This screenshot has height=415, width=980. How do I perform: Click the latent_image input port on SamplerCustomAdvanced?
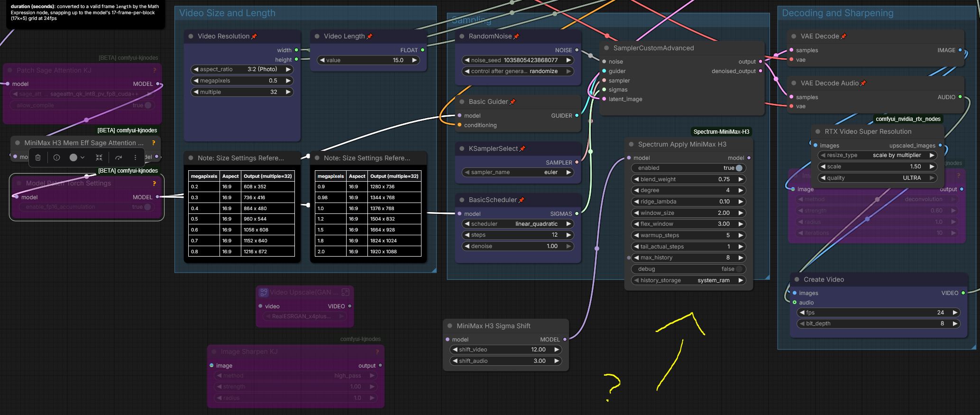point(604,99)
